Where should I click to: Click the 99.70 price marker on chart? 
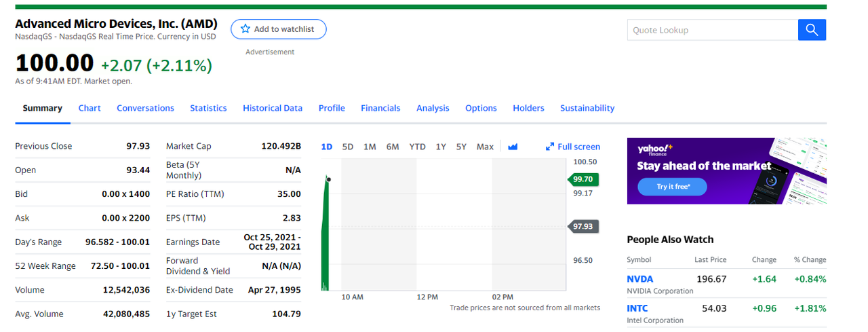tap(583, 179)
